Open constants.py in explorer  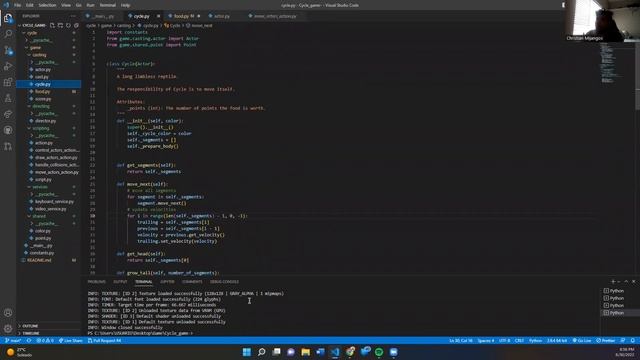pos(42,253)
